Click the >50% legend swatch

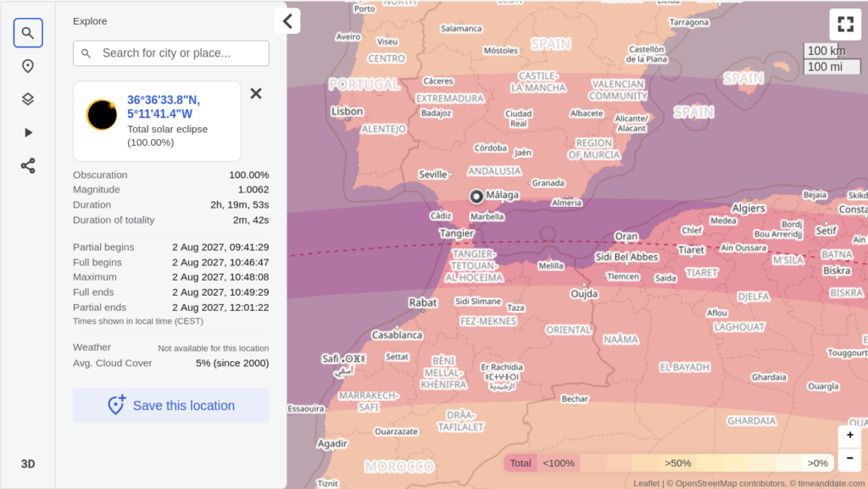677,463
